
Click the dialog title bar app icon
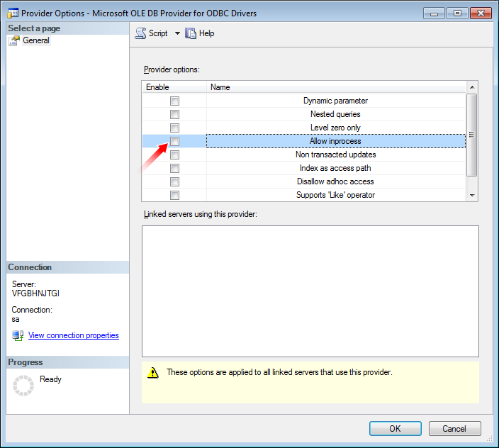(13, 13)
